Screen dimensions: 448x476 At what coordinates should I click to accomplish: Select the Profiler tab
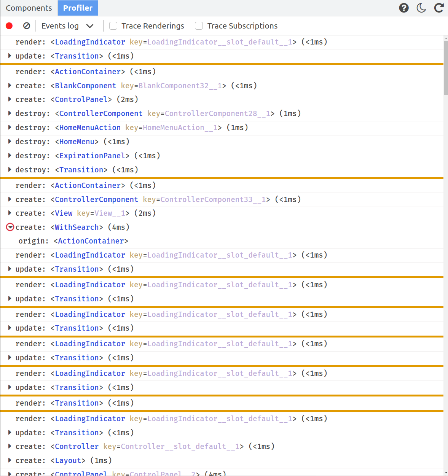pos(78,8)
